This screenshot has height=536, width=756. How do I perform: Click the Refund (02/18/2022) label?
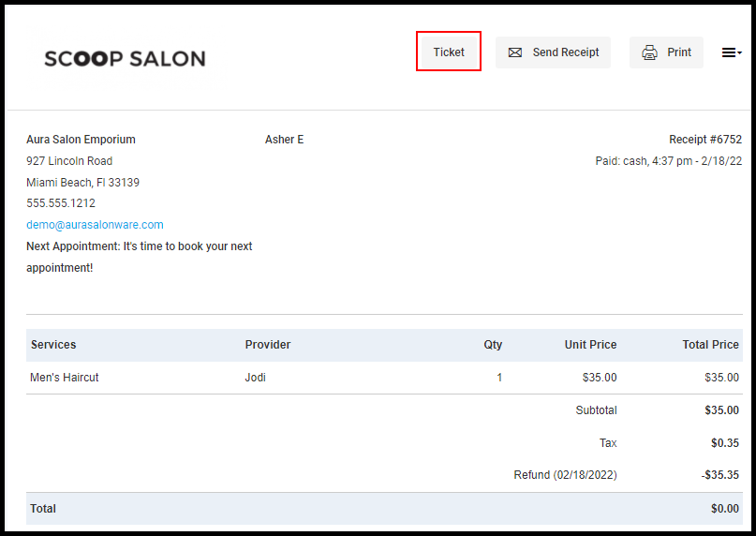click(565, 475)
